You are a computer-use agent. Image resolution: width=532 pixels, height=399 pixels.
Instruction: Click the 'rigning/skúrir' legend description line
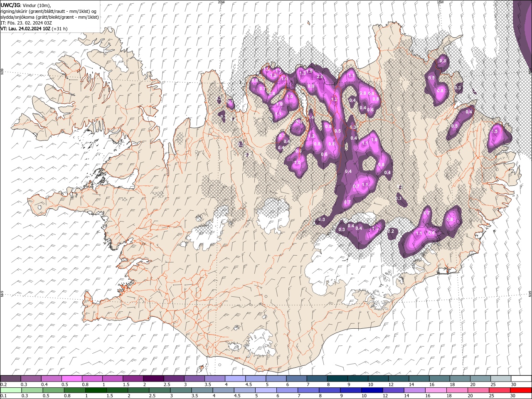(x=49, y=11)
